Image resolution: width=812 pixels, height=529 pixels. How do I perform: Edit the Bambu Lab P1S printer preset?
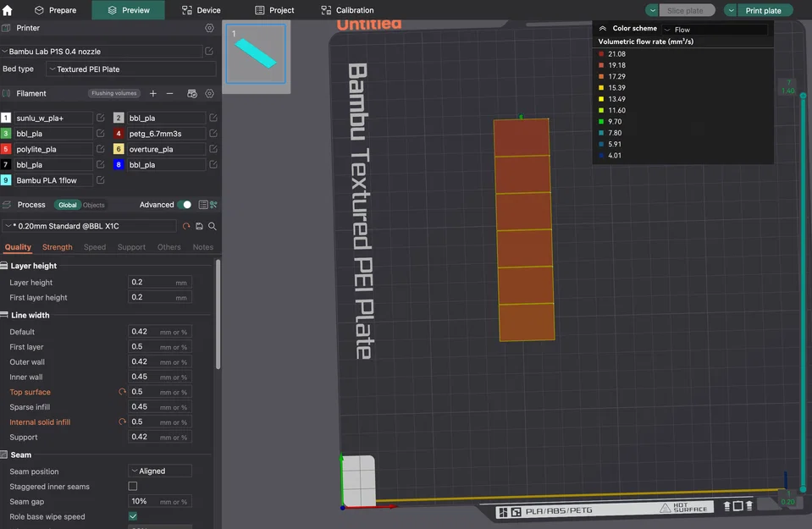[x=209, y=52]
